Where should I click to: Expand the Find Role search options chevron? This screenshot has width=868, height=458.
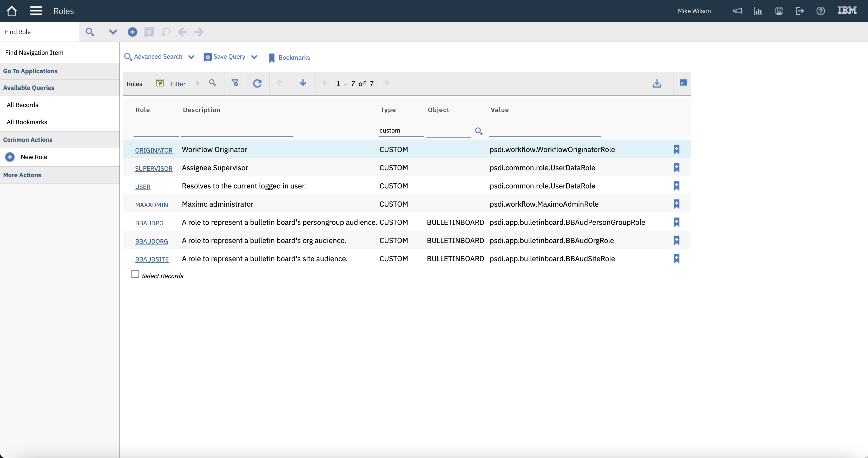click(113, 32)
